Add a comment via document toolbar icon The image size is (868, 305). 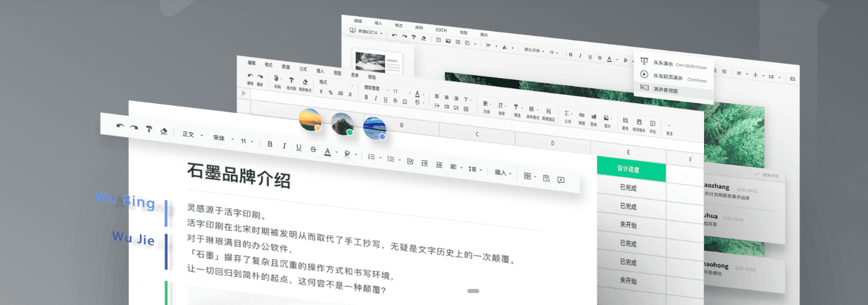[561, 180]
